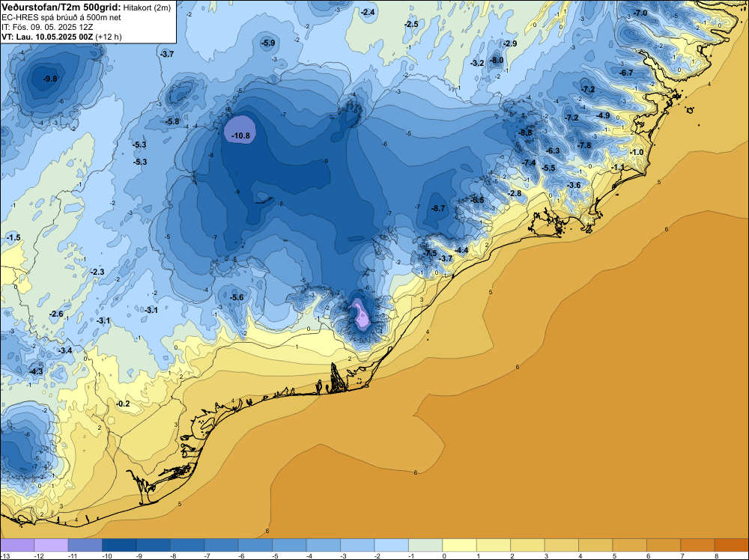Click the -9.8 temperature label
Viewport: 749px width, 560px height.
click(50, 79)
